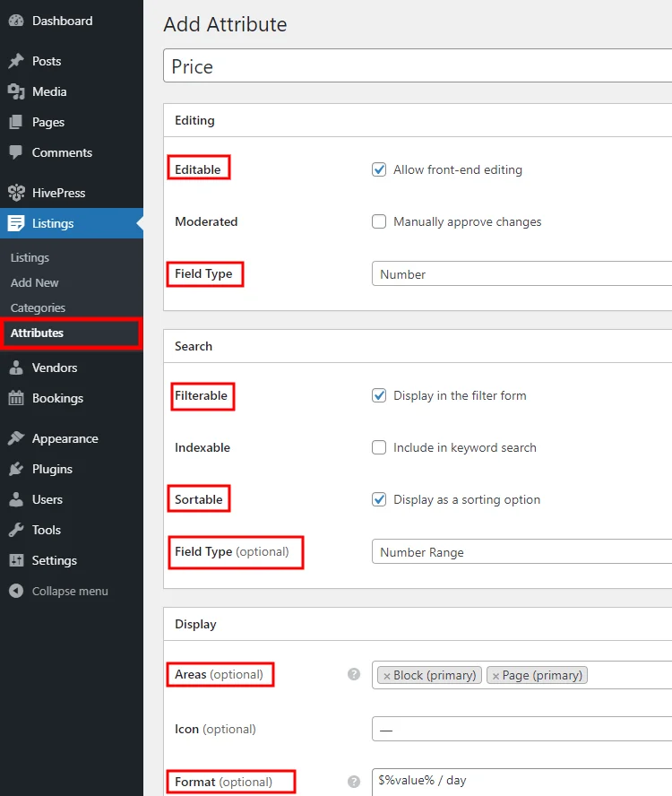Screen dimensions: 672x796
Task: Enable Manually approve changes checkbox
Action: 379,221
